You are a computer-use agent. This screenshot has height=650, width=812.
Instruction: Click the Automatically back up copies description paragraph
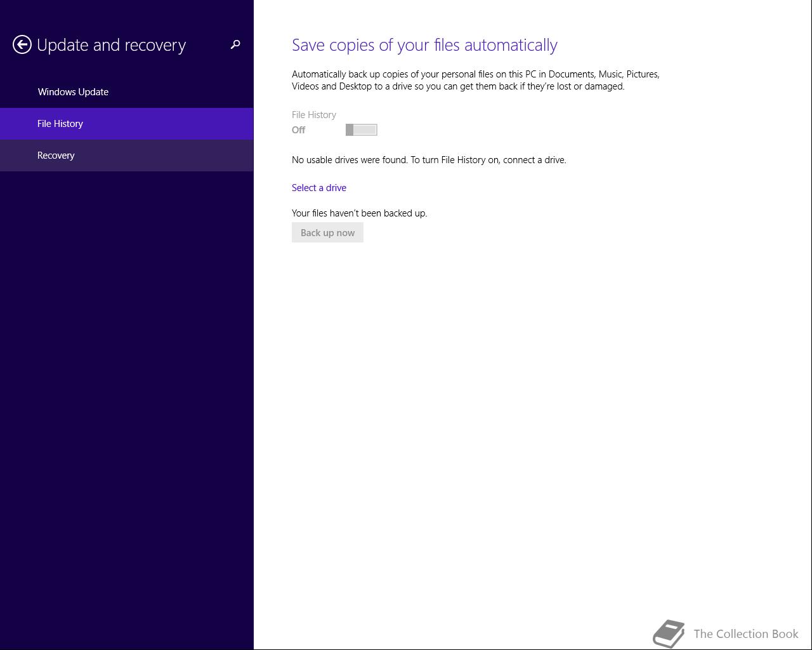click(476, 80)
